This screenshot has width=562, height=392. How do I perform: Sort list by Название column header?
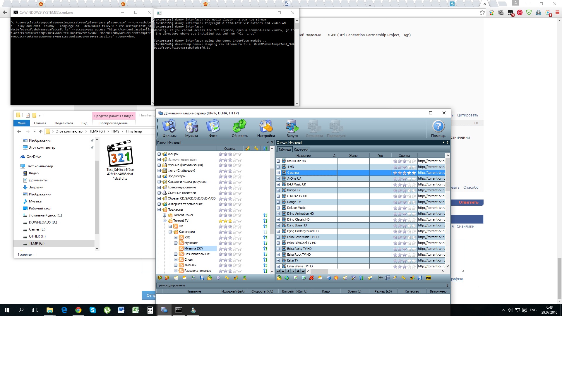(304, 156)
